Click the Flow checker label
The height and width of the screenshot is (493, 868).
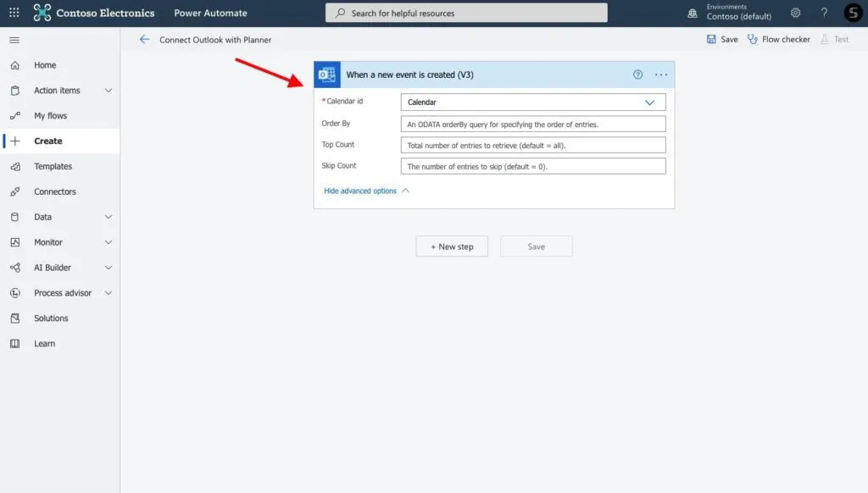(786, 39)
